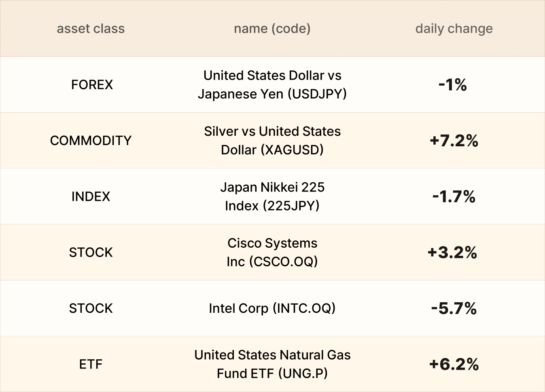Select the FOREX asset class cell
Screen dimensions: 545x392
pos(92,85)
